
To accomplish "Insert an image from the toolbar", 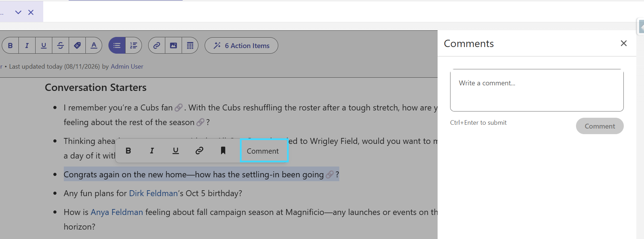I will tap(173, 46).
